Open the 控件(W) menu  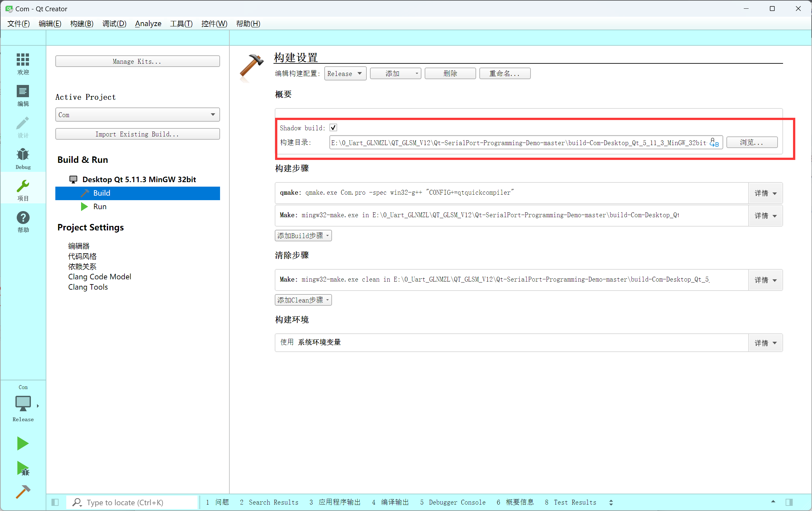214,23
